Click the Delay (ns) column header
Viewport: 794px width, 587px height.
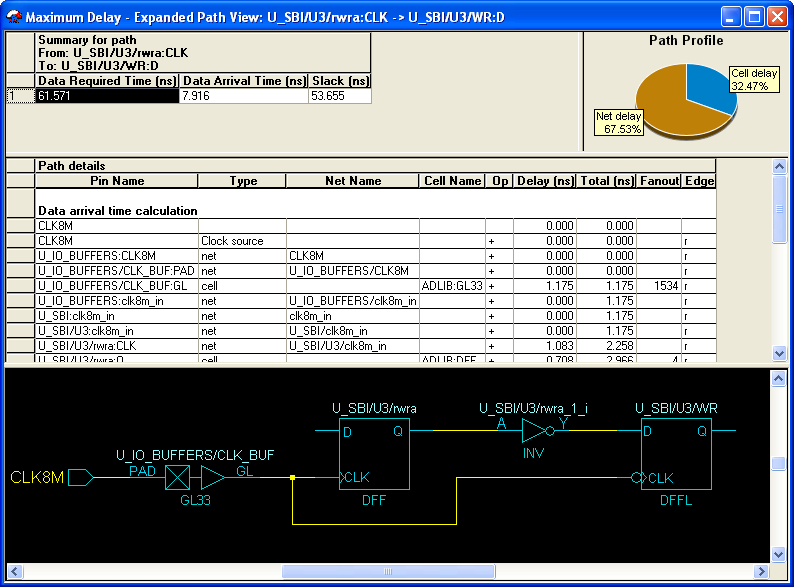point(545,181)
